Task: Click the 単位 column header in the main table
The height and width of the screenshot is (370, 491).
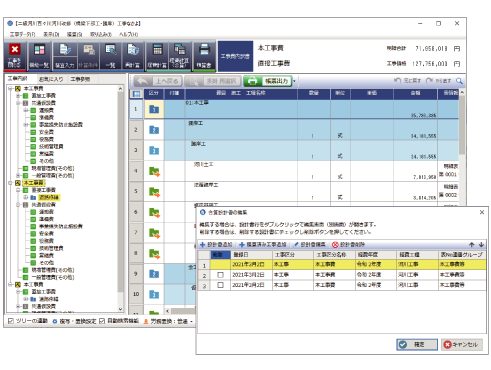Action: click(x=340, y=94)
